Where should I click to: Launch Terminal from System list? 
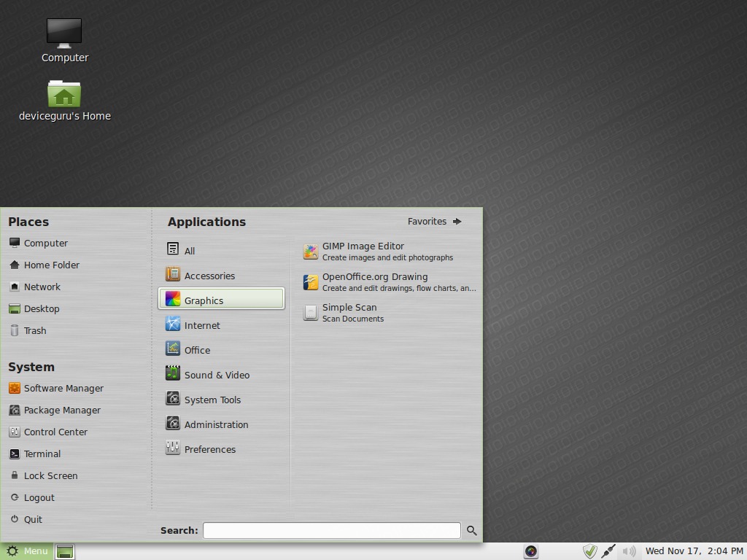(x=35, y=454)
